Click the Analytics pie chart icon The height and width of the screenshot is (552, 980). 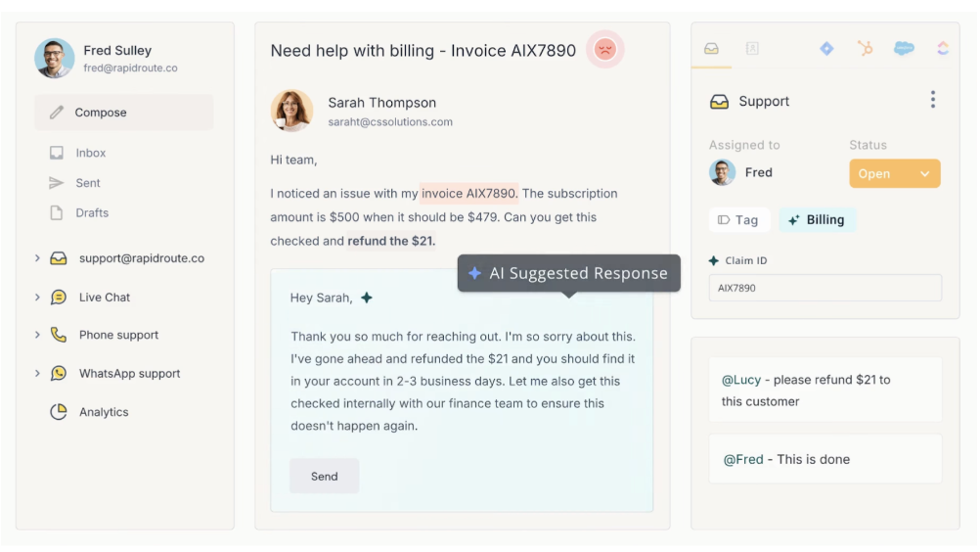[x=58, y=411]
